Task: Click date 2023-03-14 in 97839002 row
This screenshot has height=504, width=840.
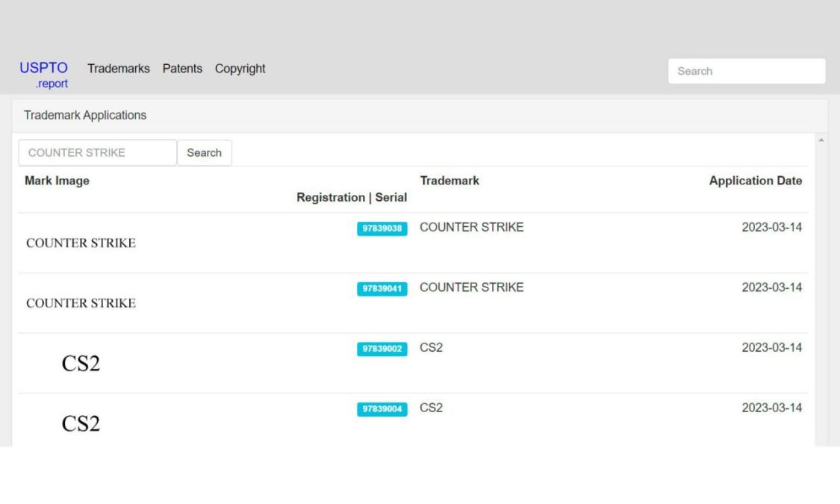Action: pyautogui.click(x=771, y=348)
